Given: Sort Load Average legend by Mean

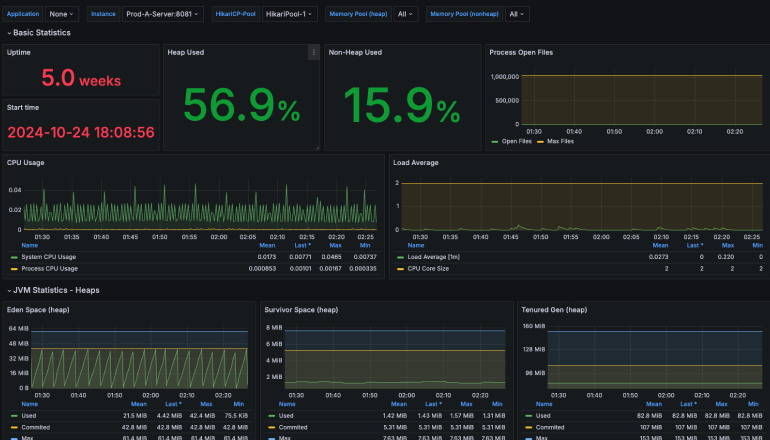Looking at the screenshot, I should [x=660, y=246].
